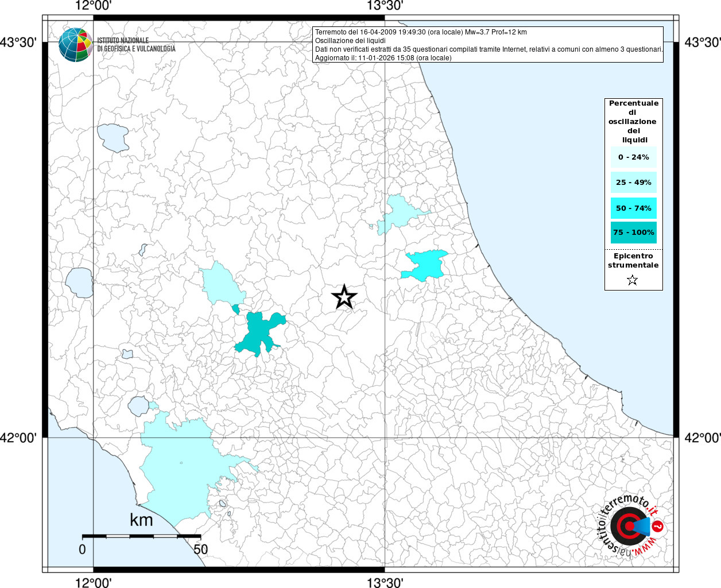Select the 50 - 74% legend swatch
The height and width of the screenshot is (588, 721).
(633, 208)
